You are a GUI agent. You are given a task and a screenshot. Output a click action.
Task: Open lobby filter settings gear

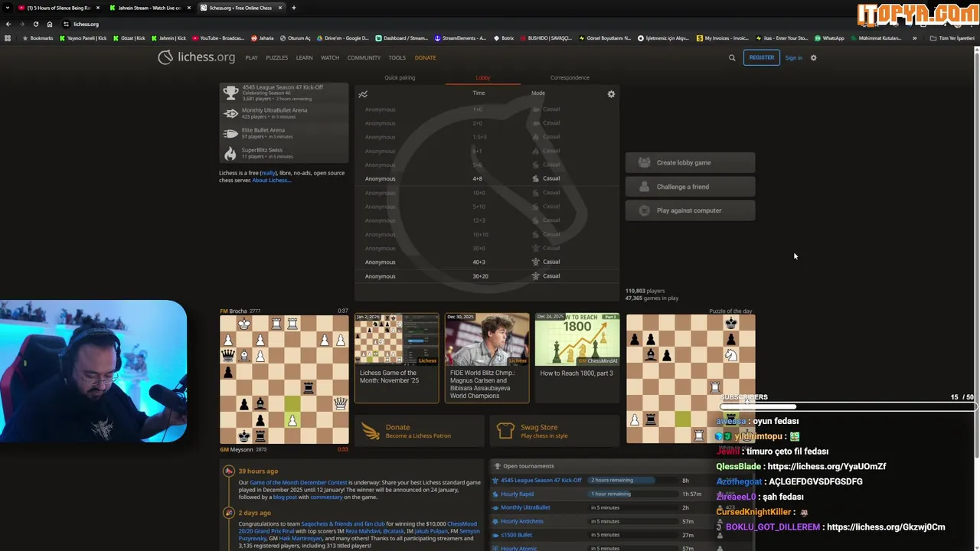[611, 94]
